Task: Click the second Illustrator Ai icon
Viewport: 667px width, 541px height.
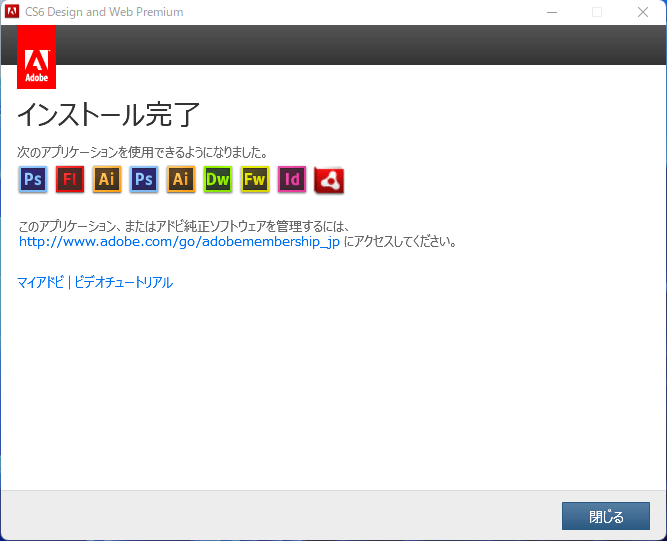Action: [x=181, y=179]
